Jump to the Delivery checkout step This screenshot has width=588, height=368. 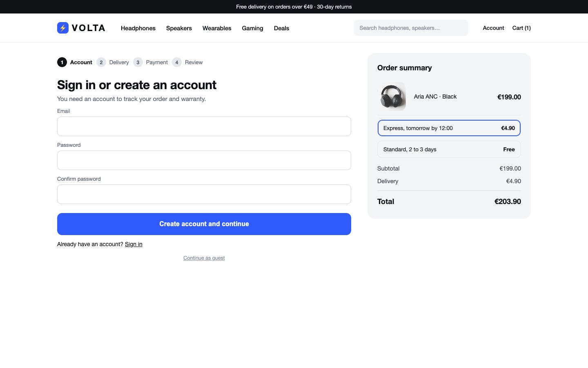[113, 62]
